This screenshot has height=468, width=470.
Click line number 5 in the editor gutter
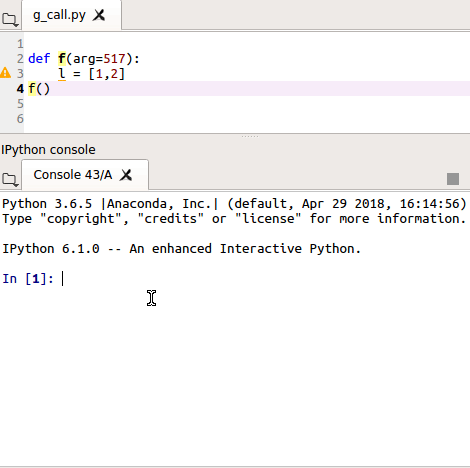tap(20, 104)
